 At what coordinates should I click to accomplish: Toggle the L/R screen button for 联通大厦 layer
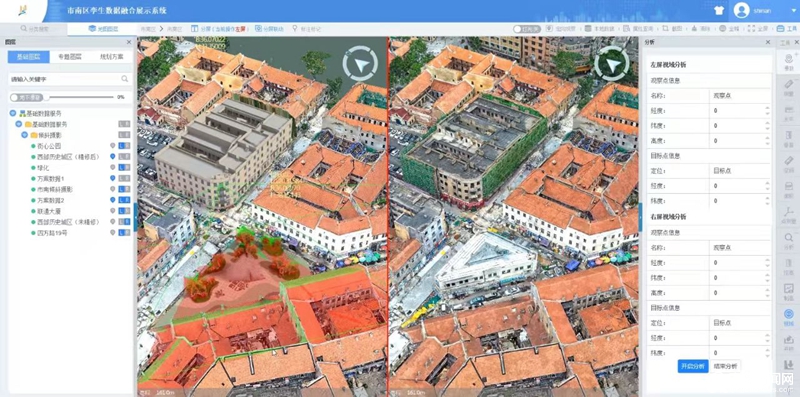coord(124,211)
